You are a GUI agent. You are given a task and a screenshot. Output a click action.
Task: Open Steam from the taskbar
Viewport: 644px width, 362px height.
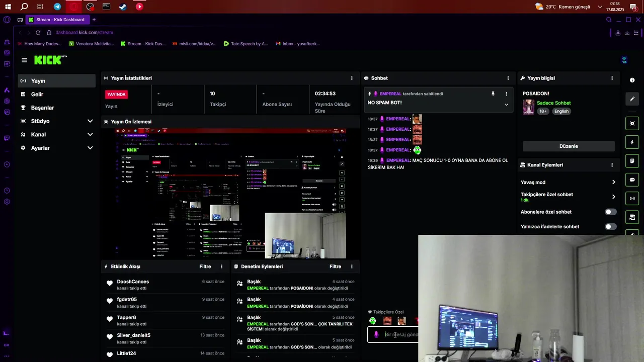pyautogui.click(x=123, y=7)
